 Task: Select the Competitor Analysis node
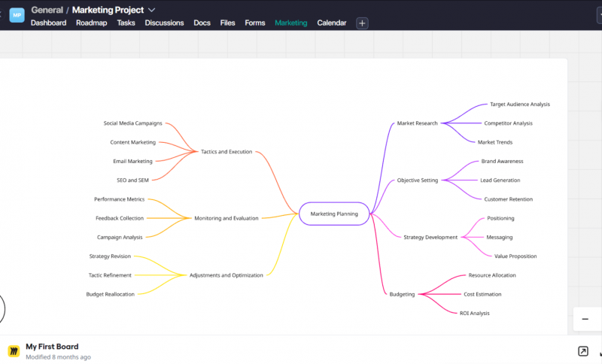coord(509,123)
